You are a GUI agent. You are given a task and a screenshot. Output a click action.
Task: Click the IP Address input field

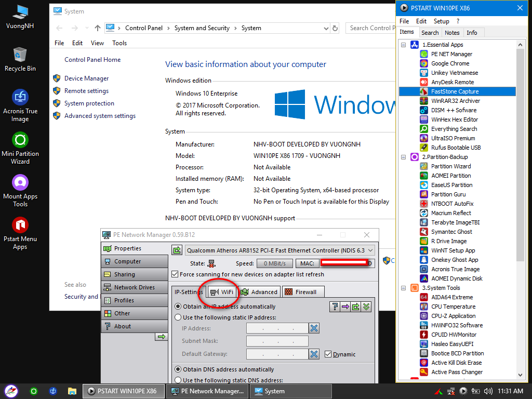point(277,328)
